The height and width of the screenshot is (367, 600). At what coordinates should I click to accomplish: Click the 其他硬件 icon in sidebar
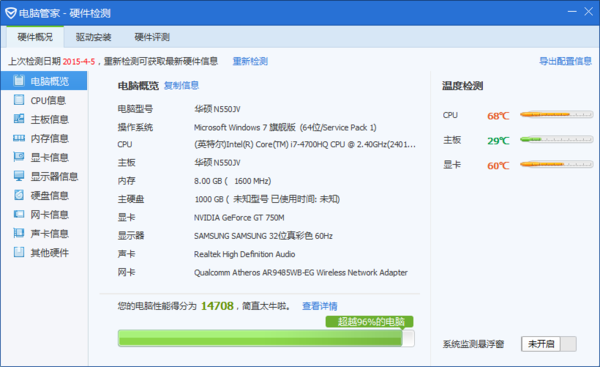point(19,252)
